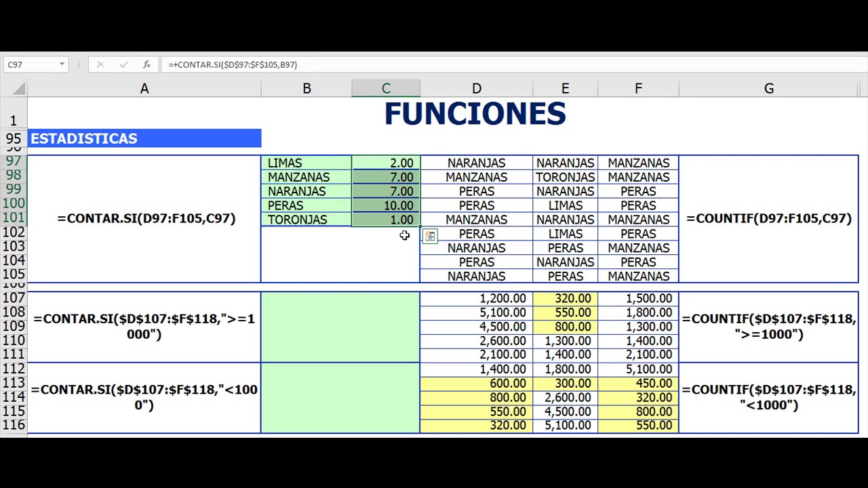Select the cell showing 1.00

[386, 220]
